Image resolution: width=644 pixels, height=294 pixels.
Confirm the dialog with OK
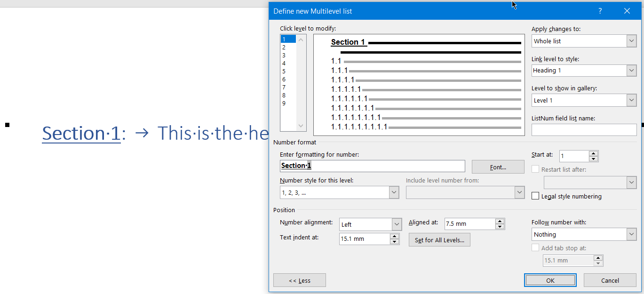[550, 280]
